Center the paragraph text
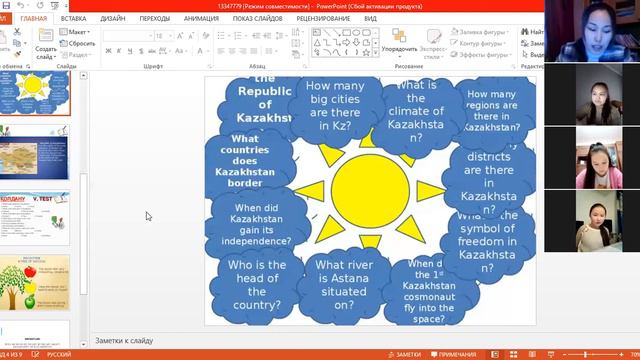The image size is (640, 360). 232,51
